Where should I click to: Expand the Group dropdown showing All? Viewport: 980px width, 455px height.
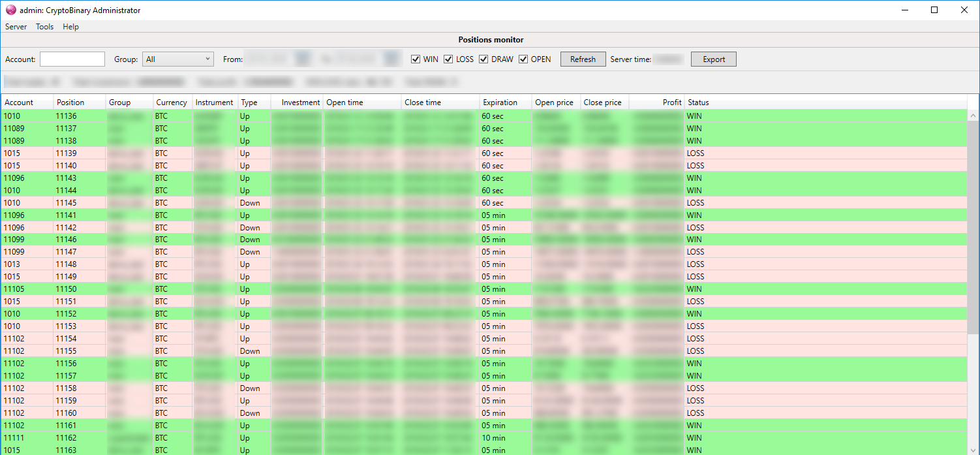coord(178,59)
